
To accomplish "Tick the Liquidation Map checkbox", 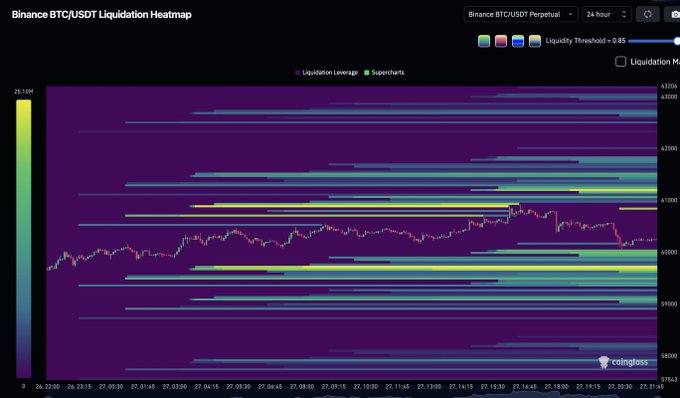I will (x=621, y=62).
